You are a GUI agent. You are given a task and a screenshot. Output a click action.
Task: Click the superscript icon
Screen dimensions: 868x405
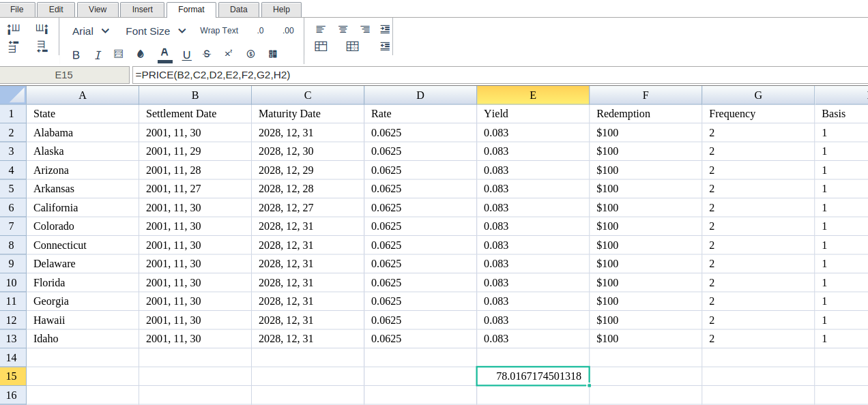pos(228,54)
